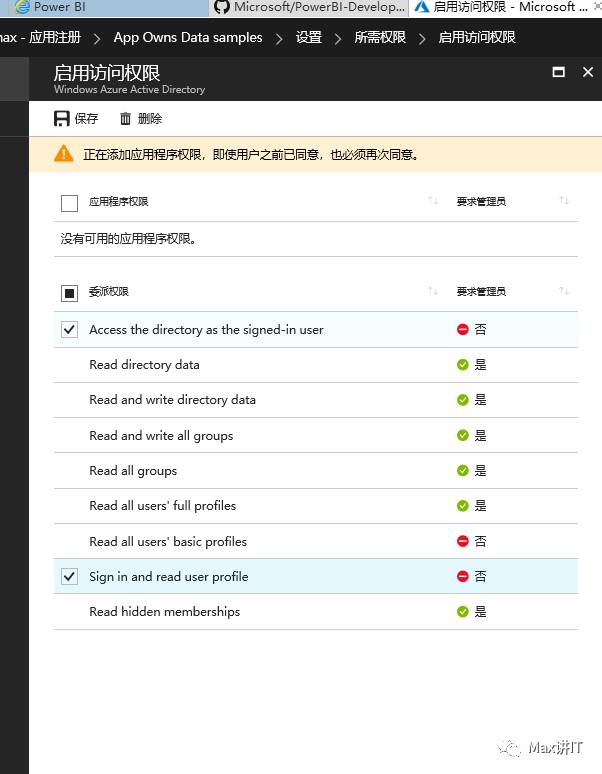Uncheck Access the directory as the signed-in user
Image resolution: width=602 pixels, height=774 pixels.
coord(69,329)
